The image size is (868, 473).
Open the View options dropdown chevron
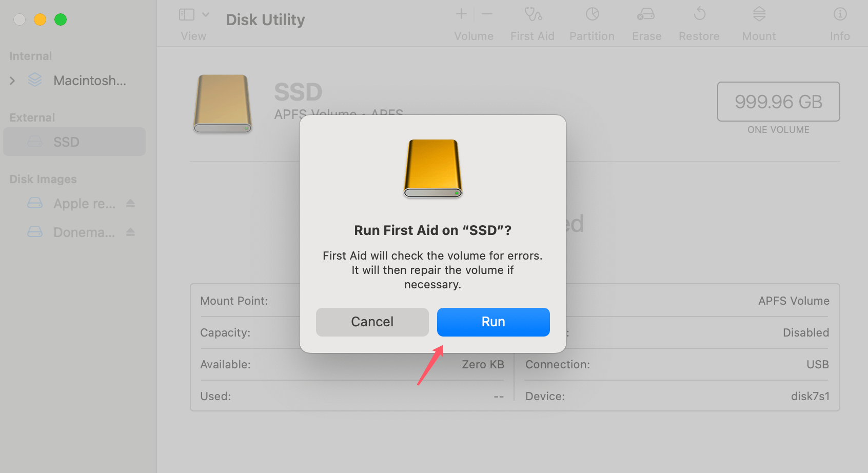206,14
